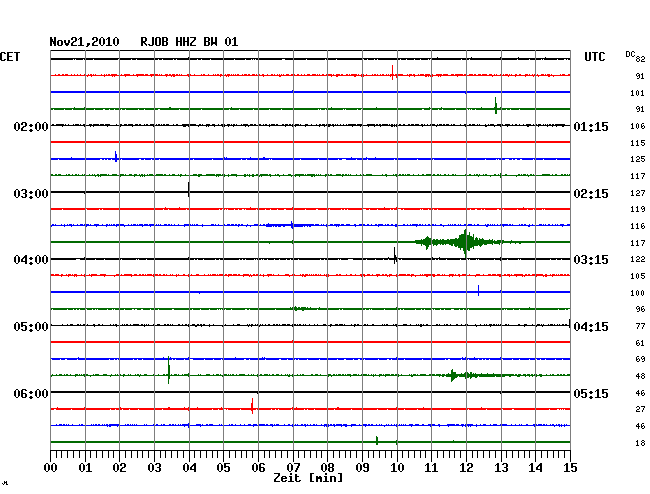Click the green spike near minute 13
The width and height of the screenshot is (650, 494).
tap(496, 105)
